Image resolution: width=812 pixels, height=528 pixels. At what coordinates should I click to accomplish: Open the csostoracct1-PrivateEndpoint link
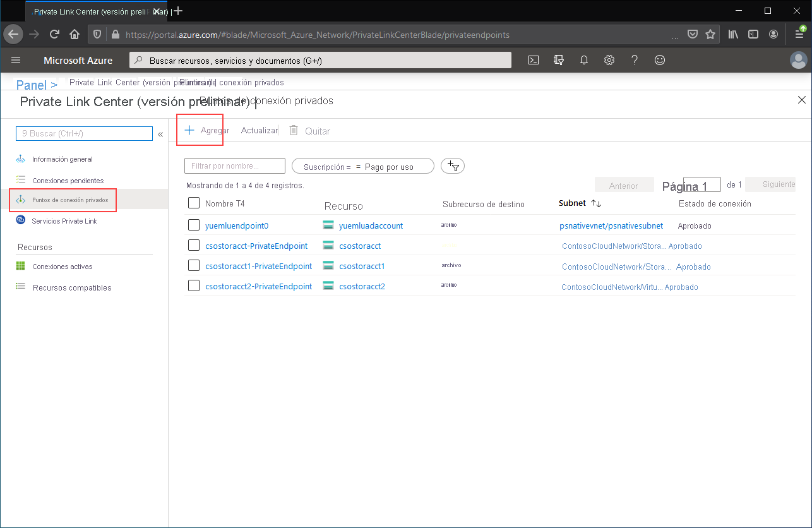[x=259, y=266]
